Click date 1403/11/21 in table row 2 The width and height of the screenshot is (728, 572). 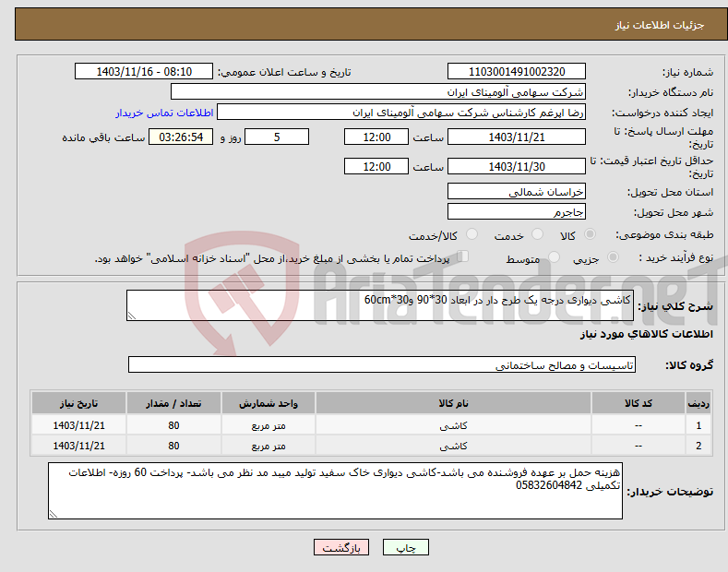click(79, 447)
